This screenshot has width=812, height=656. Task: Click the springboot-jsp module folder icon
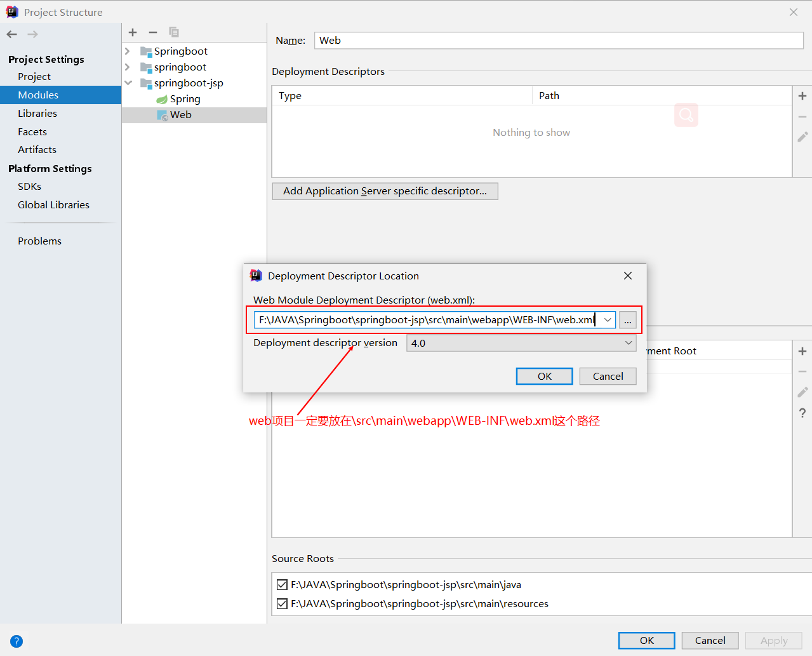146,83
